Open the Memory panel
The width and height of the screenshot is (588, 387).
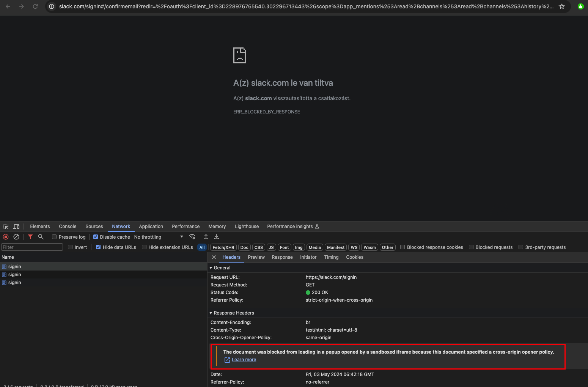click(x=217, y=227)
